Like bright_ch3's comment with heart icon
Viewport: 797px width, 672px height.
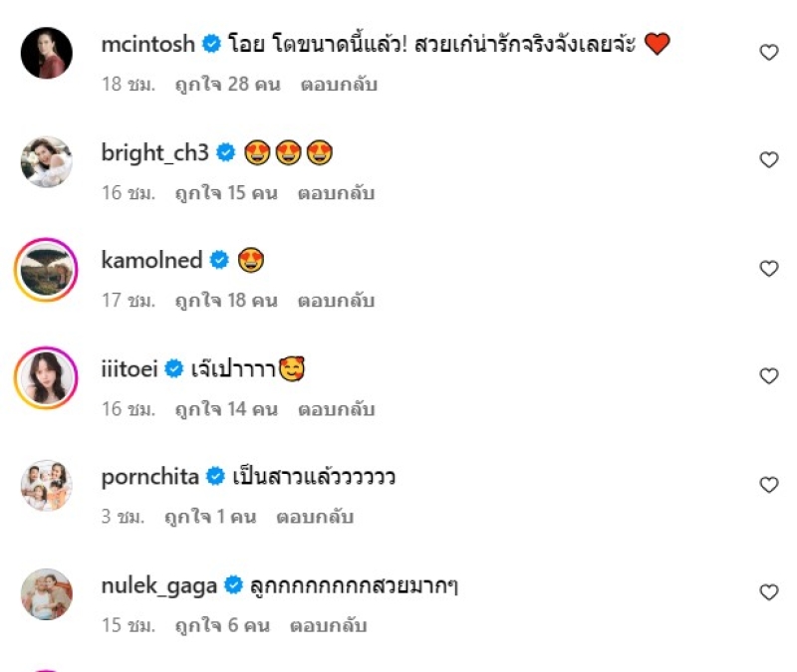pyautogui.click(x=768, y=160)
